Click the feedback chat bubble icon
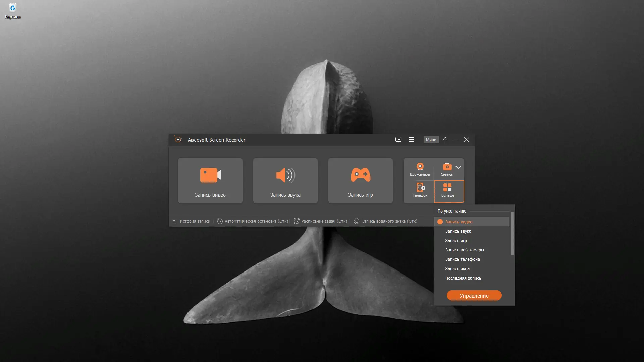644x362 pixels. [398, 140]
